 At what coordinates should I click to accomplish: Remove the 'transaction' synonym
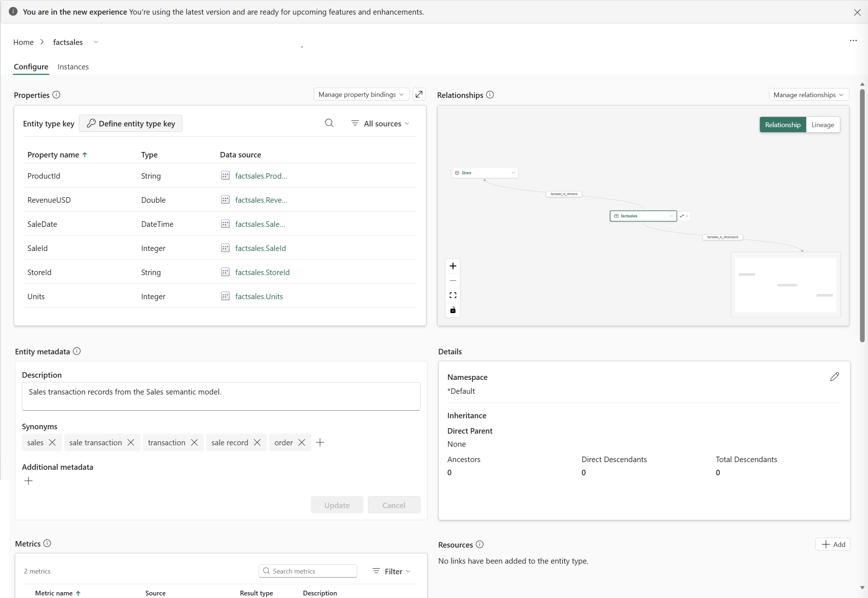(x=194, y=442)
